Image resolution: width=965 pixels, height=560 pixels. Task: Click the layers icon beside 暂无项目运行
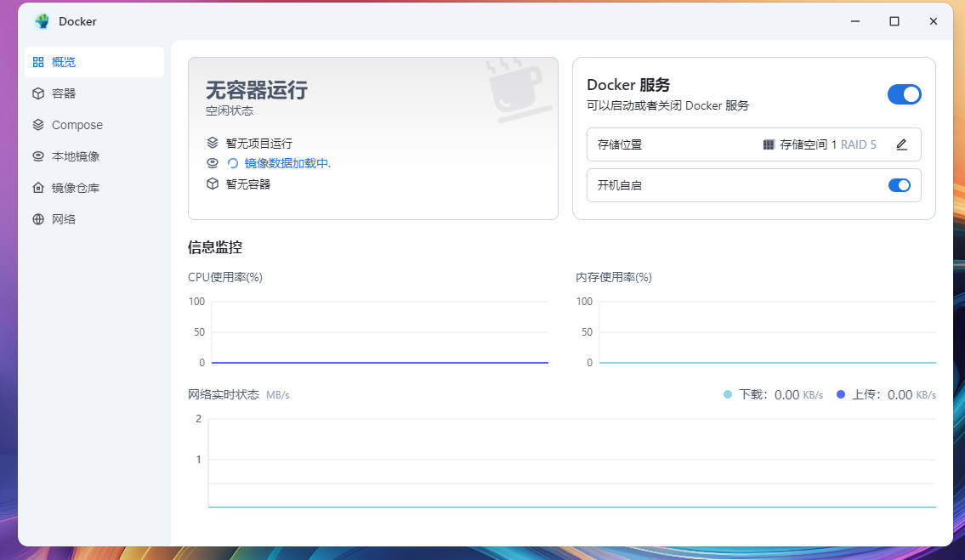pos(213,143)
